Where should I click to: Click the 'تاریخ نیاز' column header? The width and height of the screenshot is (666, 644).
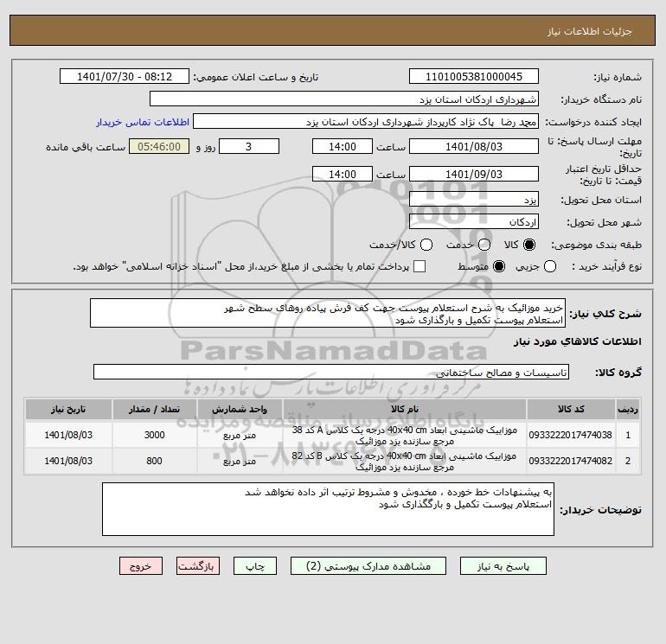click(x=68, y=409)
